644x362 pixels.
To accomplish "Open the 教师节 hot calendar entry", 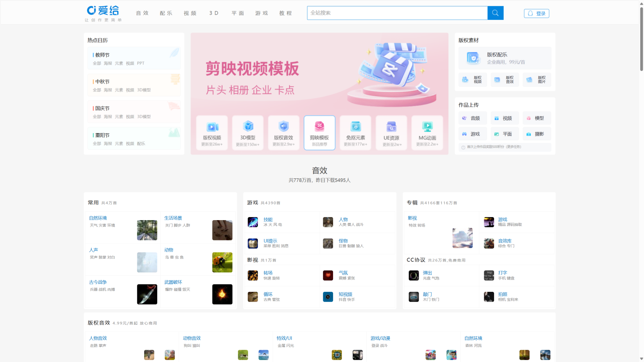I will 102,55.
